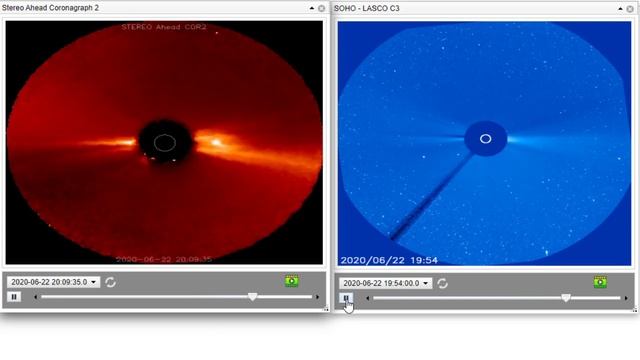Click the SOHO - LASCO C3 title
The width and height of the screenshot is (640, 360).
tap(367, 8)
